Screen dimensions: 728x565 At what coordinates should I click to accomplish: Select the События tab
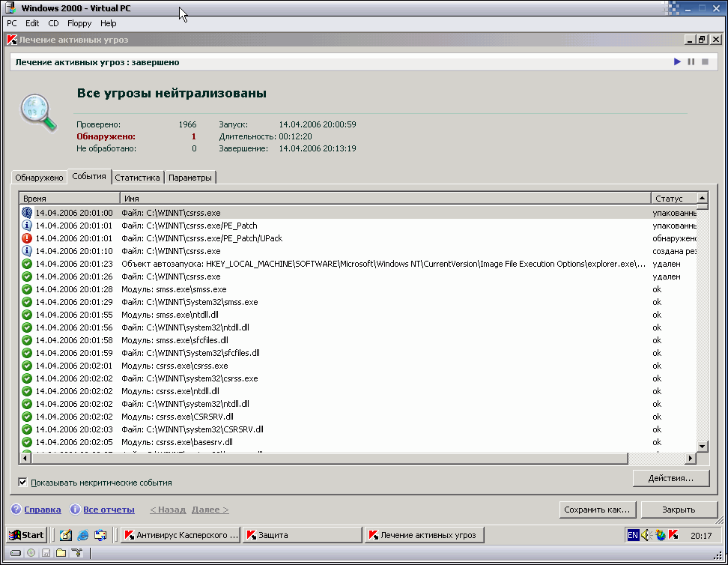89,177
